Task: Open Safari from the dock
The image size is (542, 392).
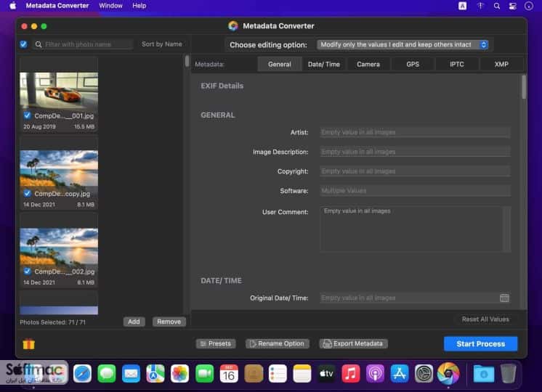Action: pos(82,373)
